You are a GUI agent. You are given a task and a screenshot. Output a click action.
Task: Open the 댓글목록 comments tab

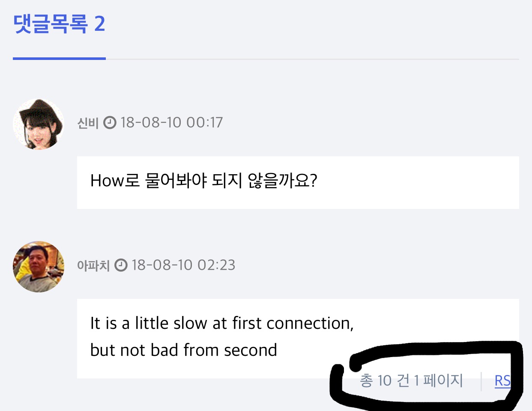(51, 24)
